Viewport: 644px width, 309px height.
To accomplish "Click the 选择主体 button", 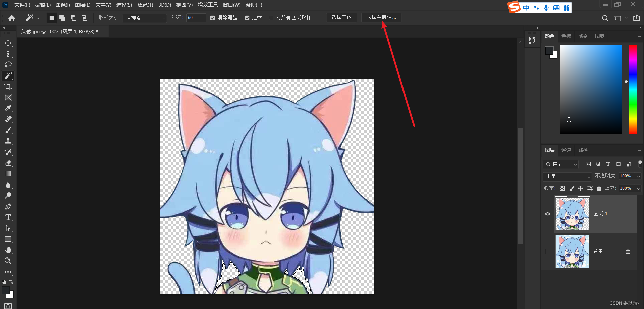I will point(341,17).
